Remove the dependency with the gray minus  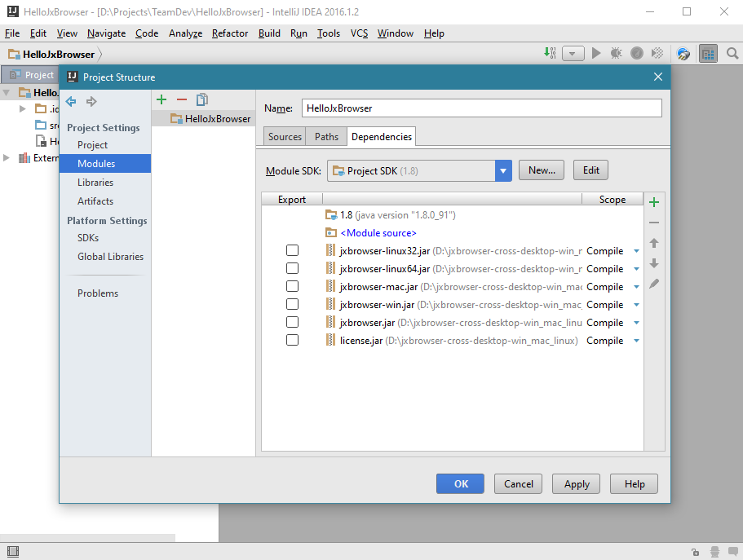pyautogui.click(x=654, y=223)
